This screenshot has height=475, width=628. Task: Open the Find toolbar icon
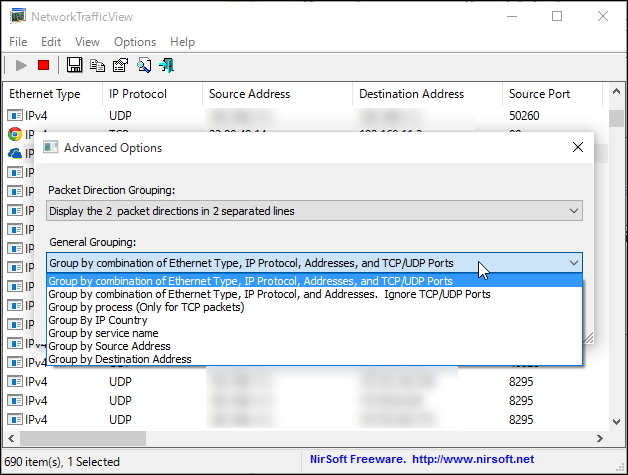(144, 65)
